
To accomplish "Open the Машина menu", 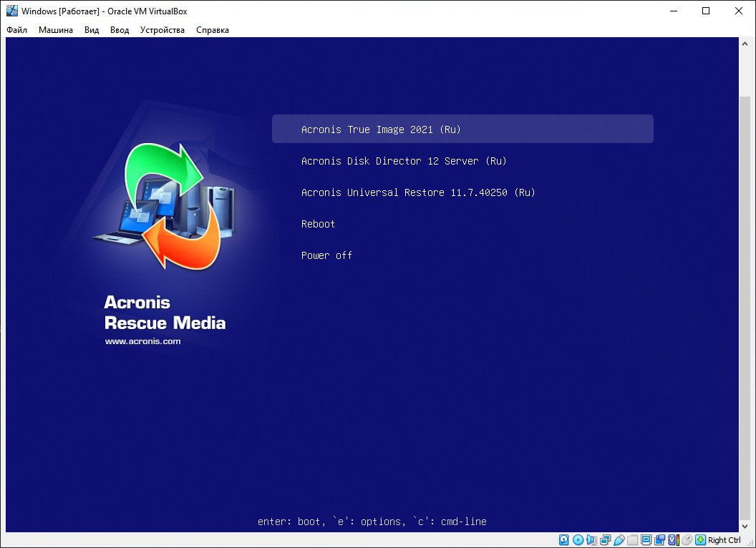I will [55, 30].
